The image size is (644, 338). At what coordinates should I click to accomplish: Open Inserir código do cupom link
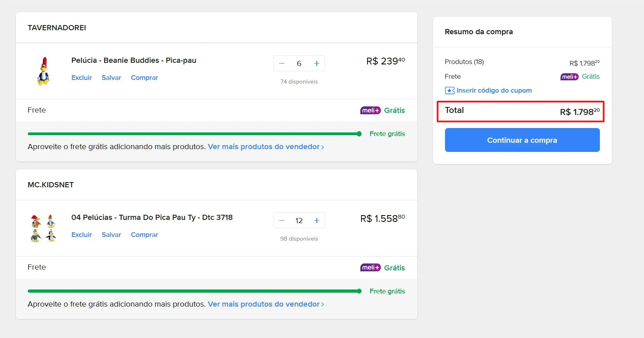click(x=494, y=90)
